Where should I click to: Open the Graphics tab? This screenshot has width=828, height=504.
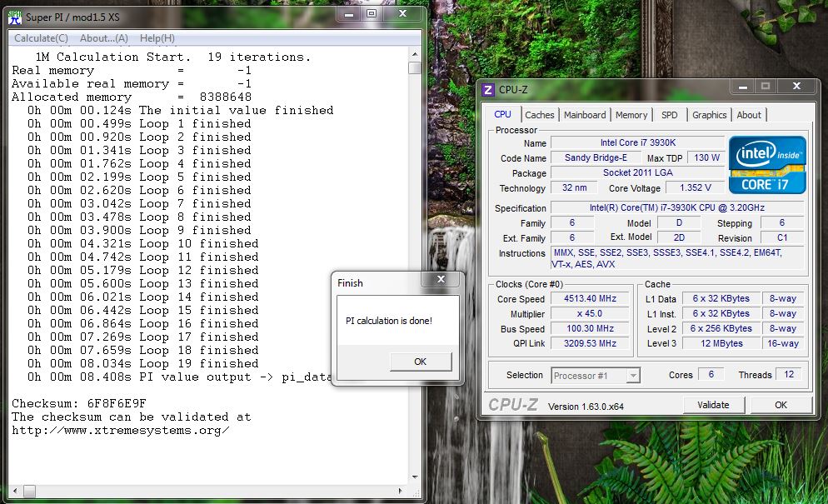coord(710,115)
